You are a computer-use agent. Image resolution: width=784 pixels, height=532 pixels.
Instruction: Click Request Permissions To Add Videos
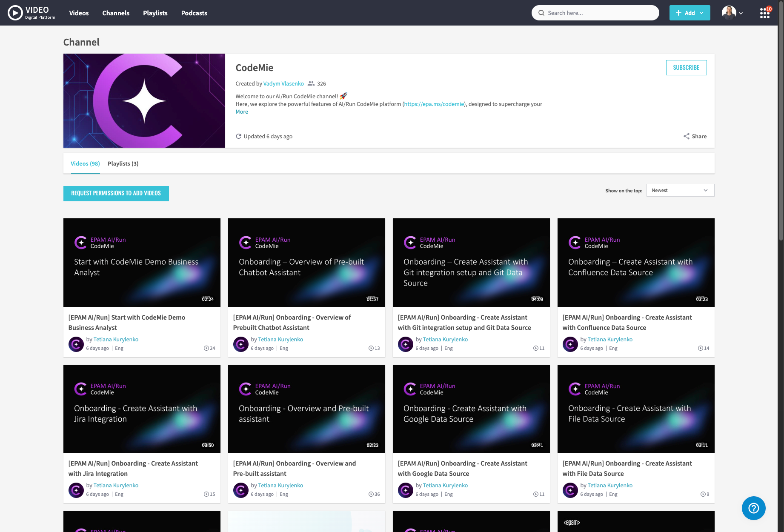click(x=116, y=193)
